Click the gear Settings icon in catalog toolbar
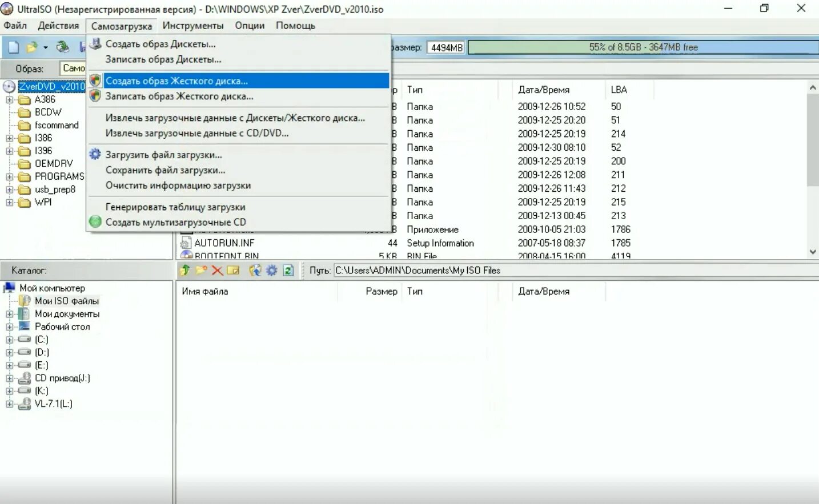This screenshot has width=819, height=504. [272, 270]
